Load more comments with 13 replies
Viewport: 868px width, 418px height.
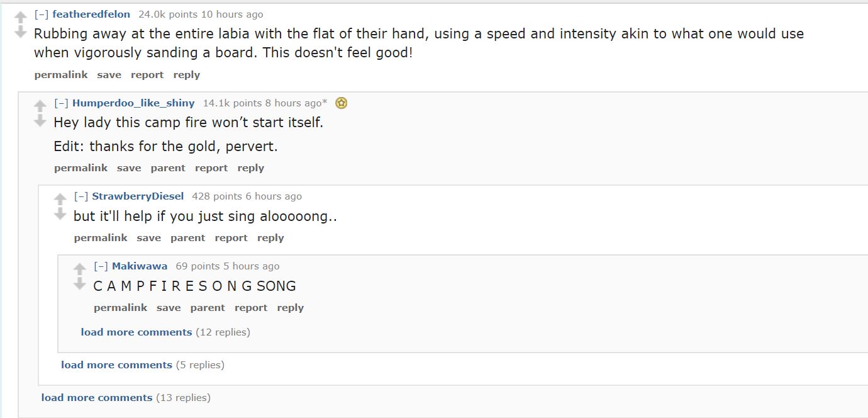click(x=97, y=397)
